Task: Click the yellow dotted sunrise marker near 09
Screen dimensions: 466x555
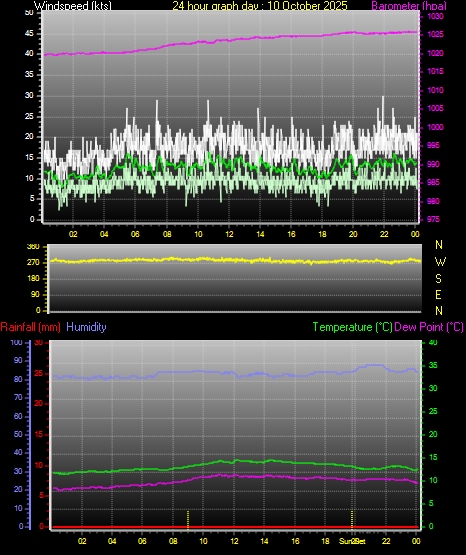Action: pyautogui.click(x=188, y=520)
